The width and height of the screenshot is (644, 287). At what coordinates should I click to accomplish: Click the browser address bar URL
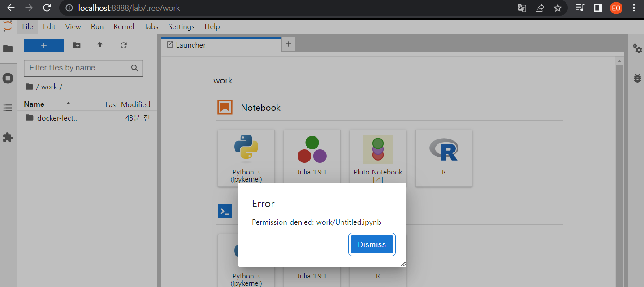coord(129,8)
